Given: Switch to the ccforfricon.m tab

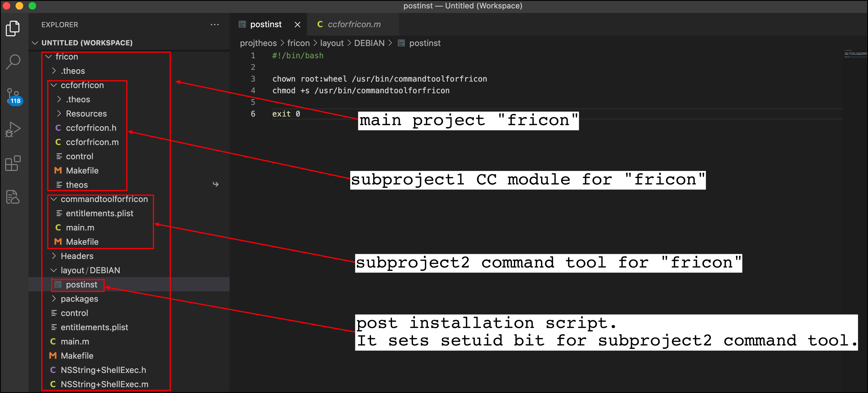Looking at the screenshot, I should pos(353,24).
